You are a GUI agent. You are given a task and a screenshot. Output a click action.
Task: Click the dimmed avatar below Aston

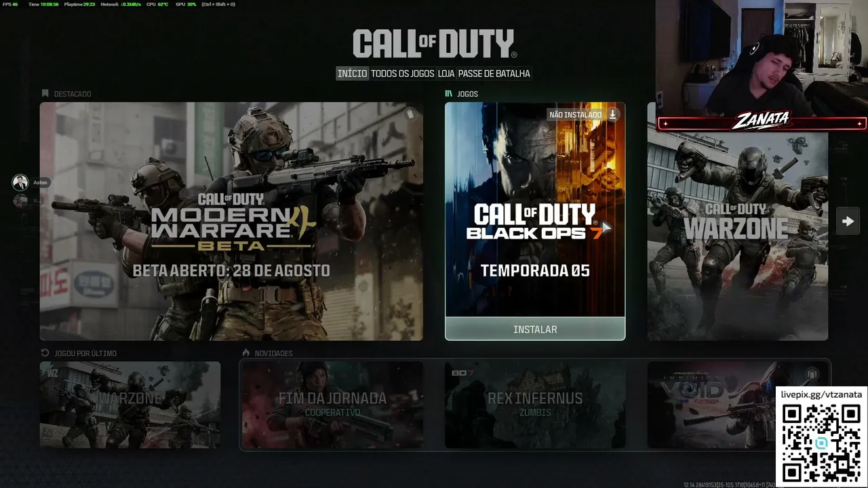(20, 201)
